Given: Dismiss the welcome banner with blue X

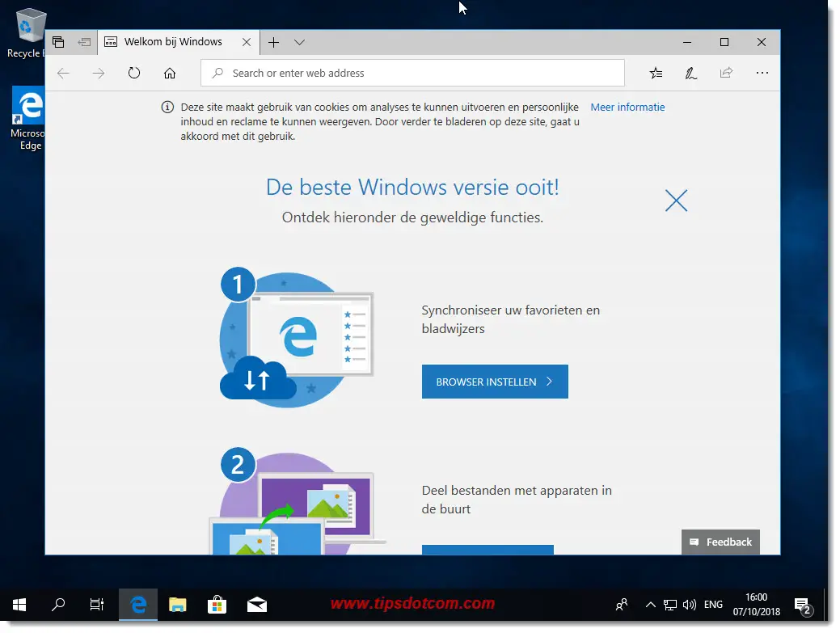Looking at the screenshot, I should pos(676,200).
